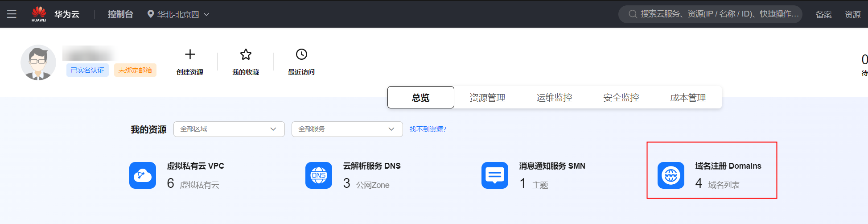The height and width of the screenshot is (224, 868).
Task: Click the SMN message service icon
Action: click(495, 175)
